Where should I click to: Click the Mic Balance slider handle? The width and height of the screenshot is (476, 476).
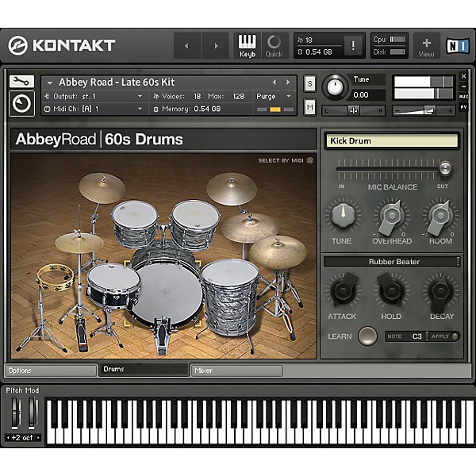(445, 168)
